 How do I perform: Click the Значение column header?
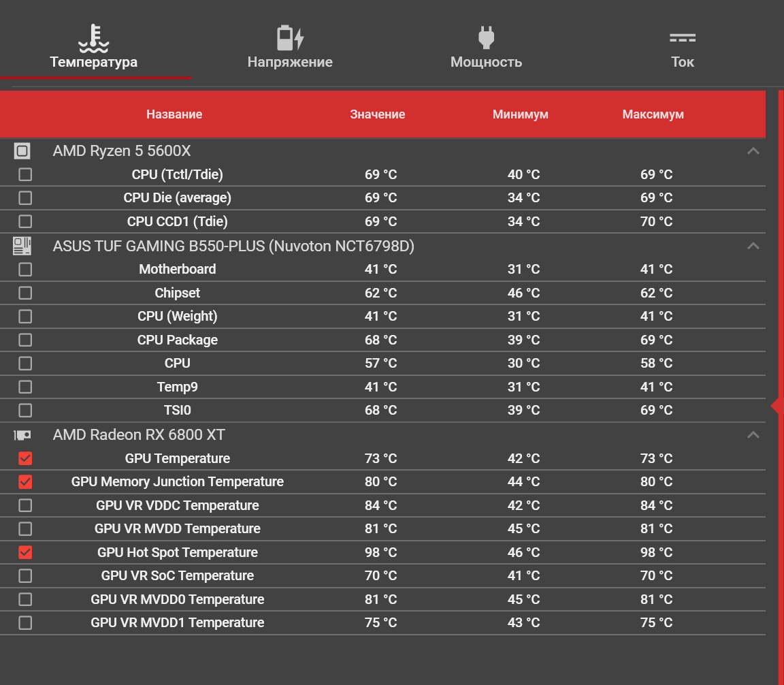(378, 114)
